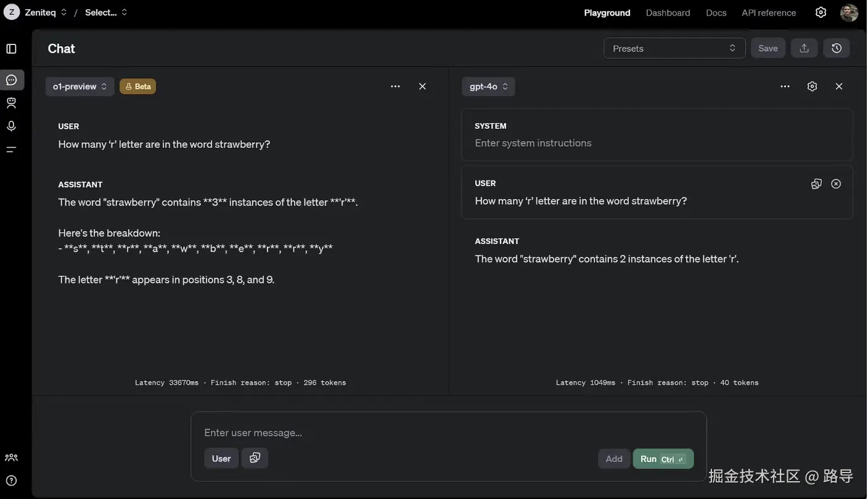Expand the gpt-4o model dropdown
This screenshot has width=868, height=499.
[488, 86]
